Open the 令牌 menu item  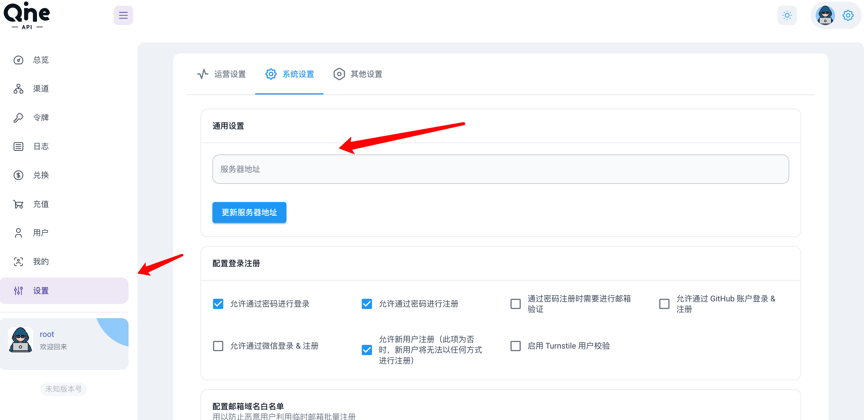64,118
